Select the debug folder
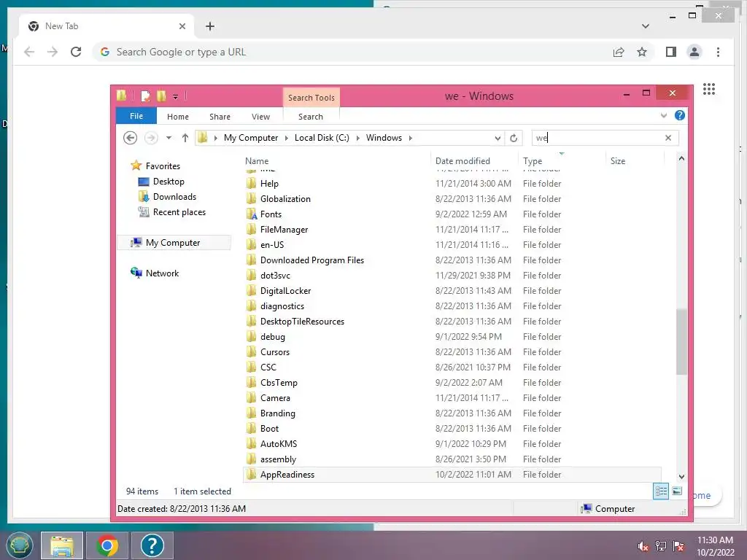This screenshot has width=747, height=560. coord(273,337)
